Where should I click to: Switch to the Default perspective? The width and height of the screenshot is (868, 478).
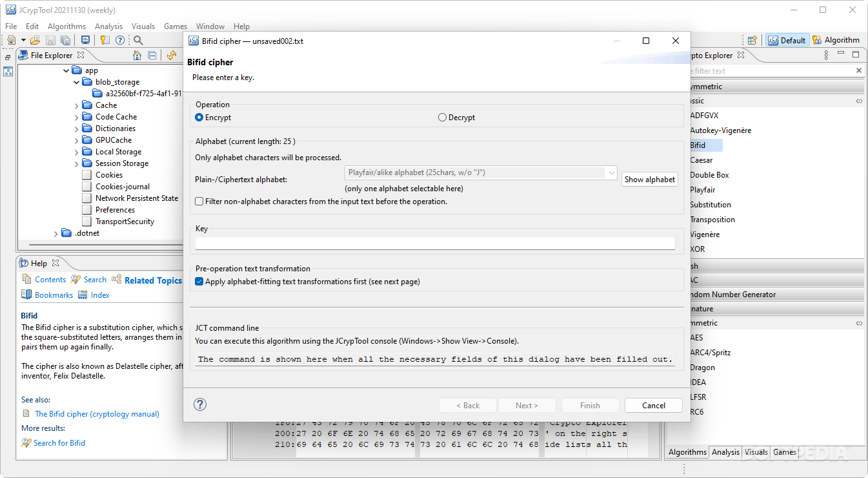tap(787, 40)
